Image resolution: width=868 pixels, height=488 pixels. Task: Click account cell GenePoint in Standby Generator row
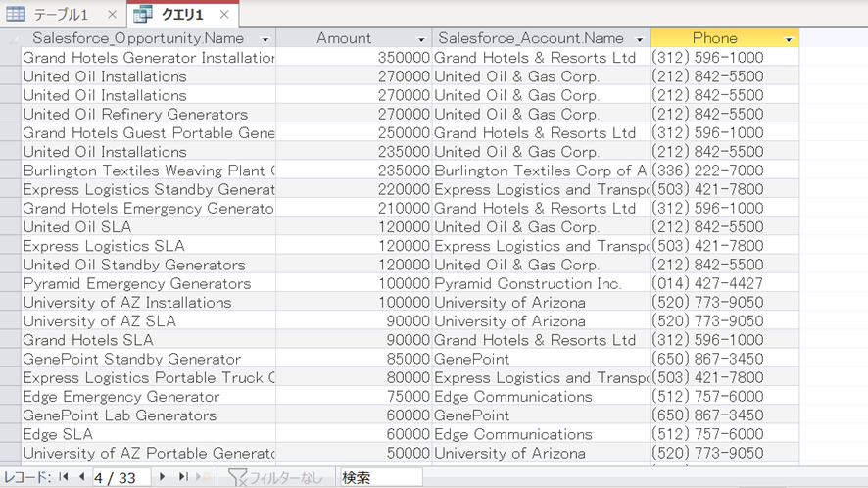pos(541,359)
